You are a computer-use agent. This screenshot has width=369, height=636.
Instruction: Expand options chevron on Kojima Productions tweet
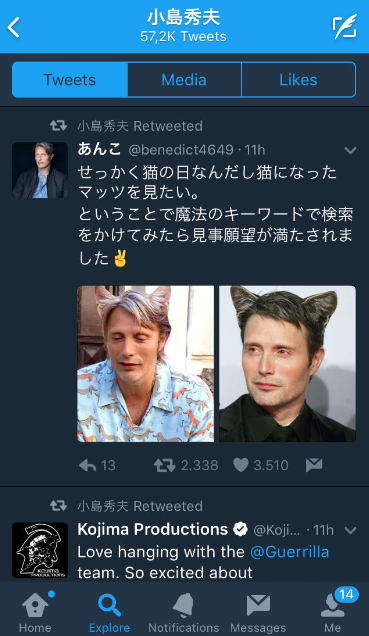click(x=350, y=530)
